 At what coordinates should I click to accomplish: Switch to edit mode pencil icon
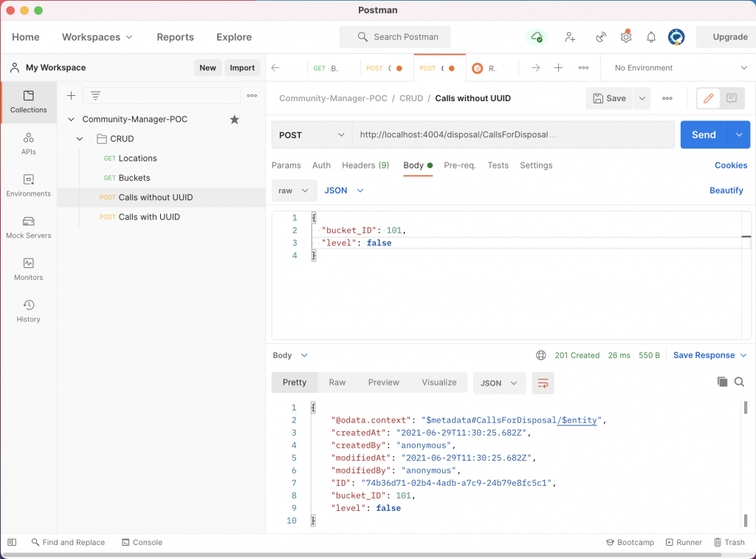coord(708,98)
